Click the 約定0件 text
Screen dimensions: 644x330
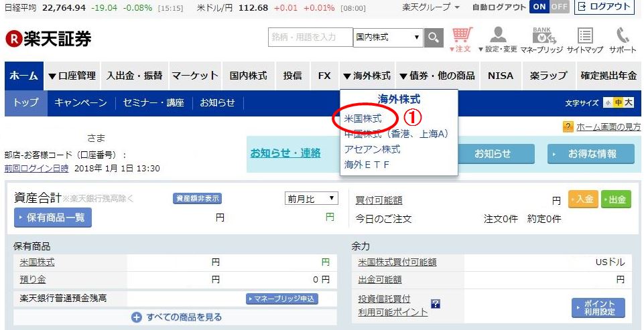click(x=544, y=219)
